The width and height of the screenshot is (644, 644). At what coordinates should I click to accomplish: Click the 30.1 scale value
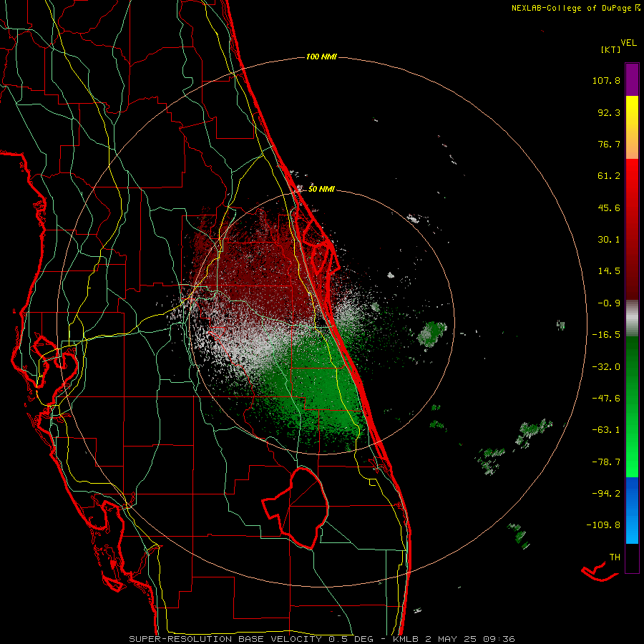pos(609,240)
